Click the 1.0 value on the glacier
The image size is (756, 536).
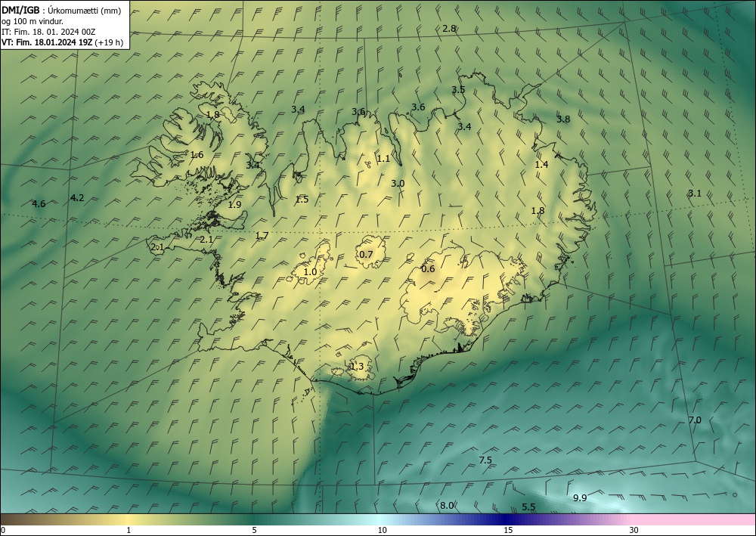pyautogui.click(x=311, y=272)
